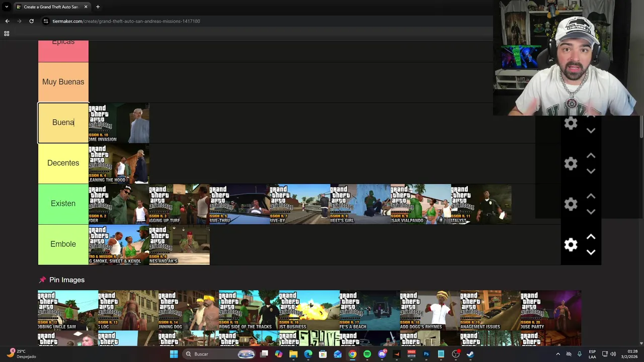Select the Embole tier label

(x=63, y=244)
